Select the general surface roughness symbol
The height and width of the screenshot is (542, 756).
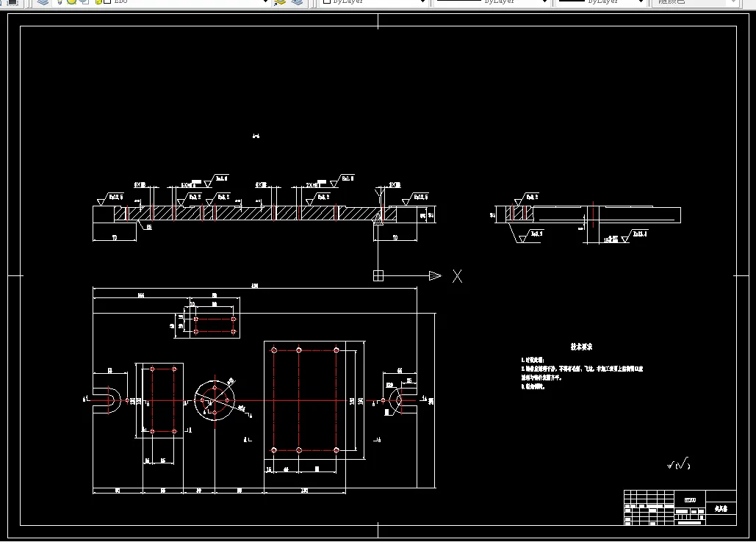[679, 464]
